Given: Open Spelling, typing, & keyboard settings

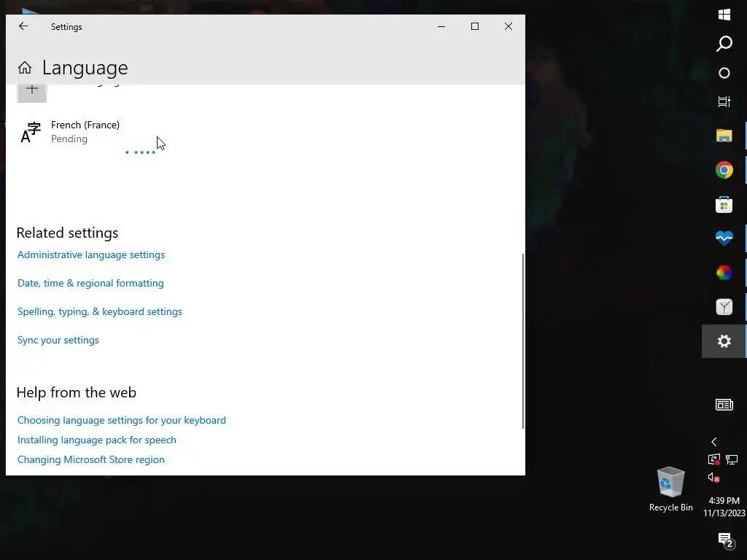Looking at the screenshot, I should (x=99, y=311).
